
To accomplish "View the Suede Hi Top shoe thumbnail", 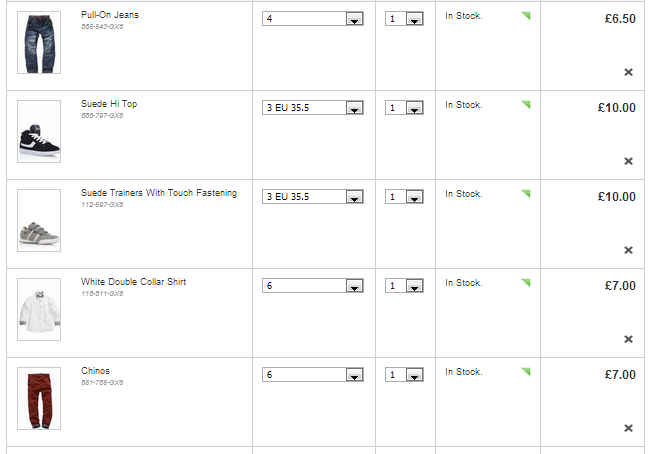I will [39, 136].
